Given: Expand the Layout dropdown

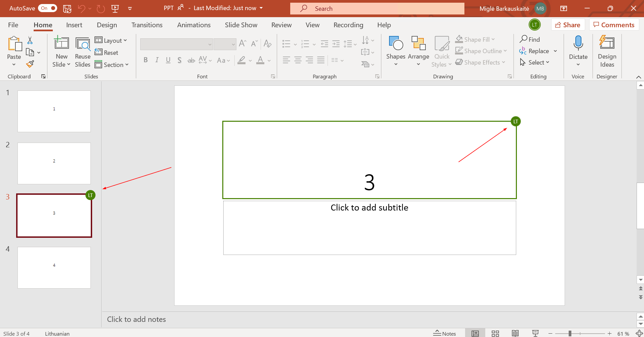Looking at the screenshot, I should (x=111, y=40).
